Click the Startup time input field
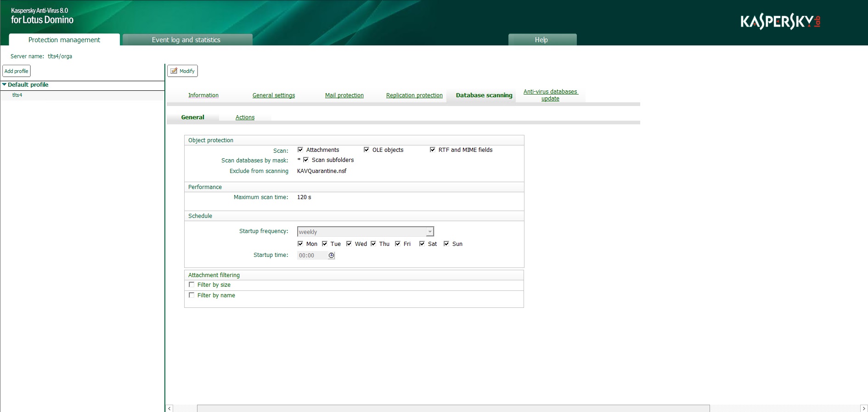Screen dimensions: 868x412 pos(312,256)
